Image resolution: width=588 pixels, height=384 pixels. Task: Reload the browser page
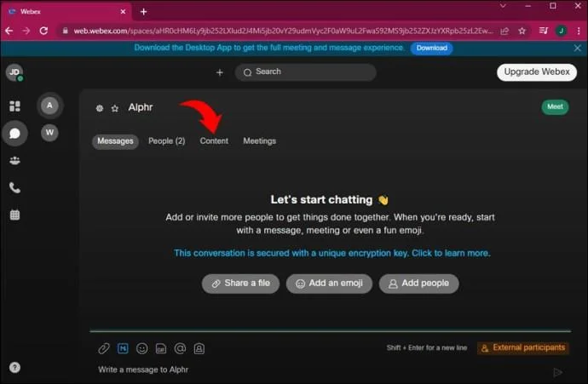point(43,31)
